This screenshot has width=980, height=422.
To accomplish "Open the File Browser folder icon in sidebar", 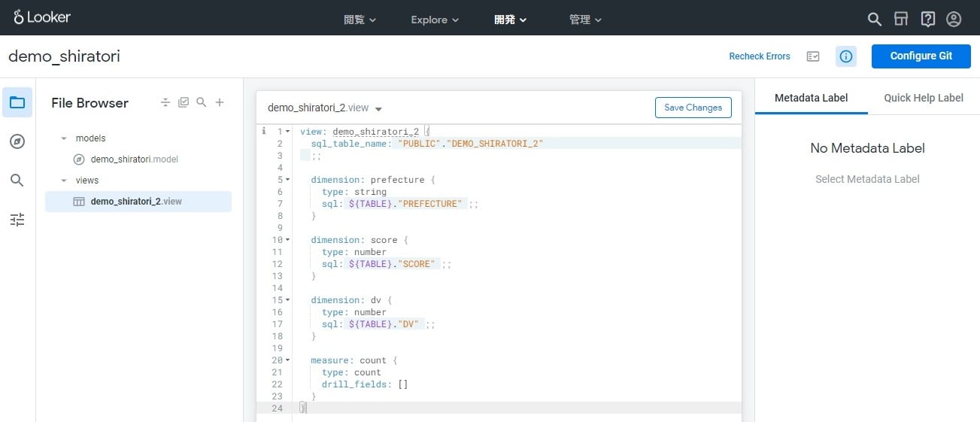I will click(17, 102).
